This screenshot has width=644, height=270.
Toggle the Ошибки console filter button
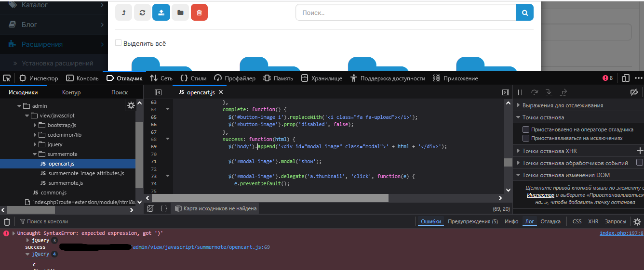point(431,221)
